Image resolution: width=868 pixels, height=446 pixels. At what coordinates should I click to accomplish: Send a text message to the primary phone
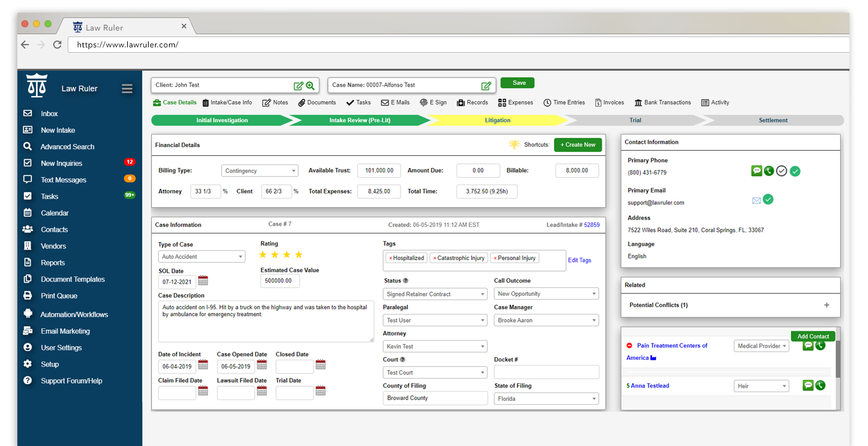(x=757, y=171)
